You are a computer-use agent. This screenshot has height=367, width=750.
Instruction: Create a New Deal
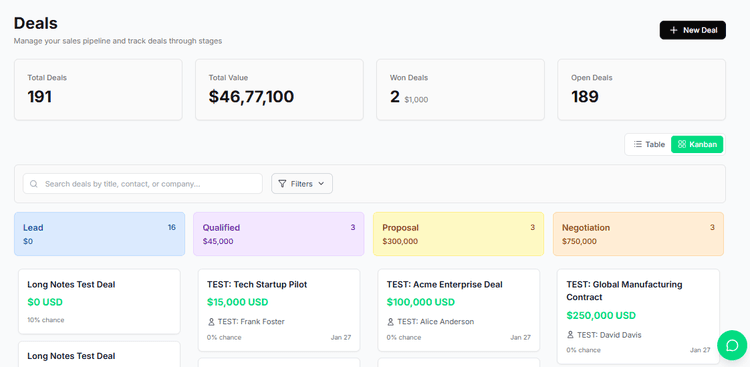click(x=693, y=30)
